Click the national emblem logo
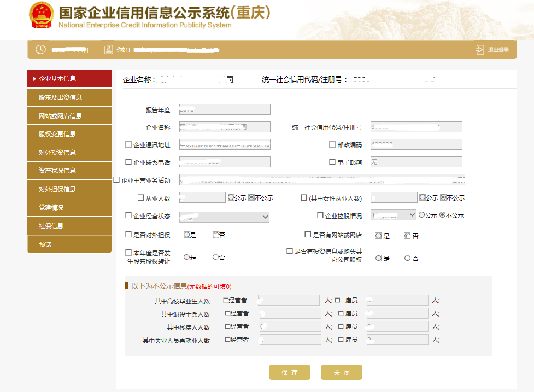The width and height of the screenshot is (534, 392). point(41,16)
